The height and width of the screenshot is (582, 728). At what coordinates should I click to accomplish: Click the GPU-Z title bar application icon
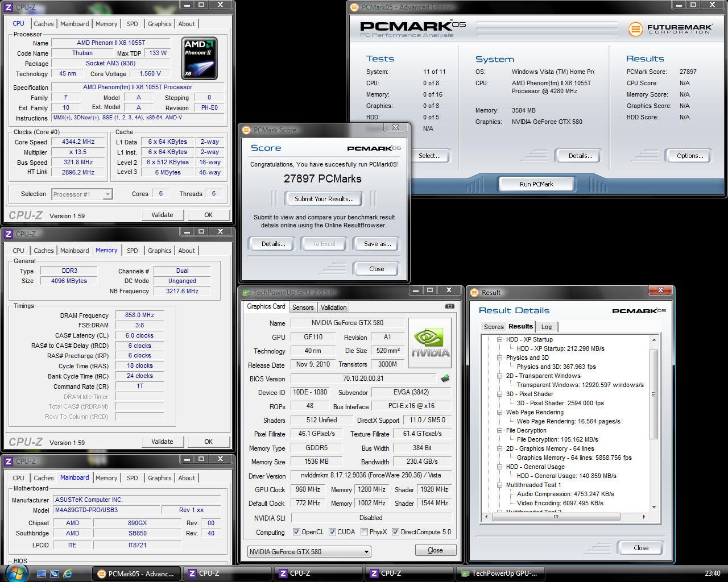(x=246, y=293)
